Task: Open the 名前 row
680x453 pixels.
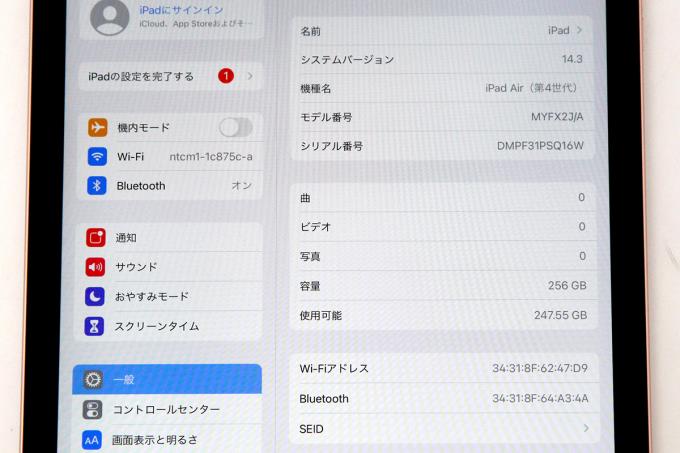Action: coord(441,31)
